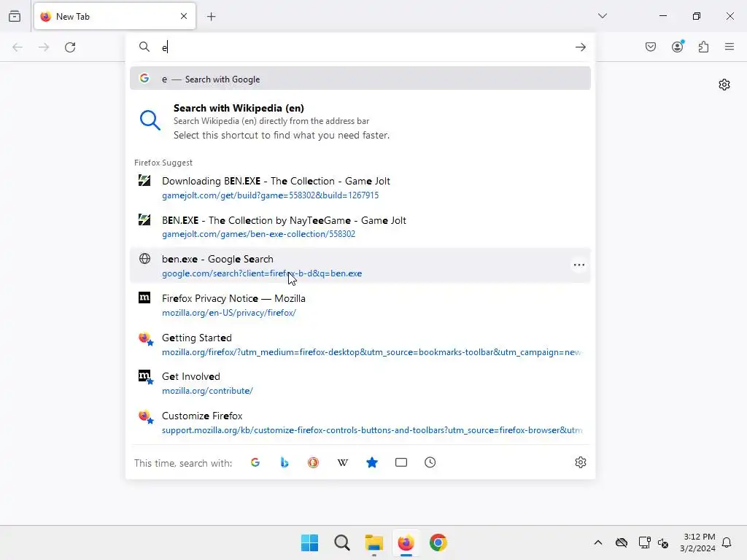Search this time with Wikipedia icon
Viewport: 747px width, 560px height.
pyautogui.click(x=343, y=462)
